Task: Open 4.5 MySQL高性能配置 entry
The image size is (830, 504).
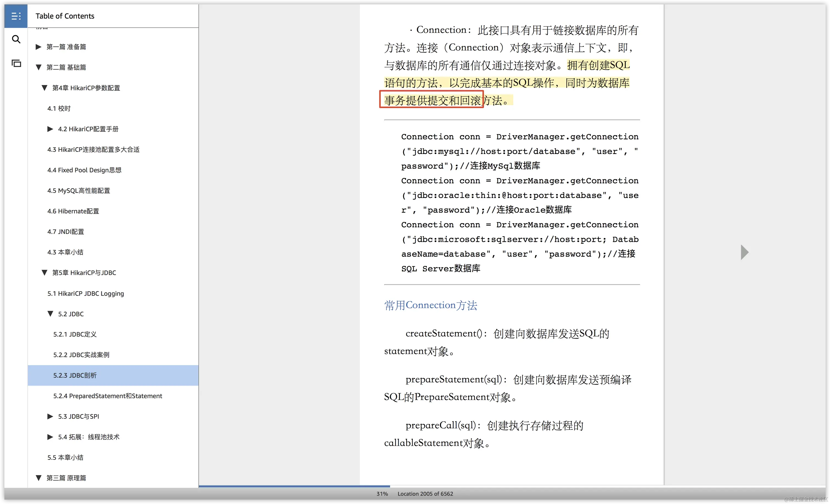Action: point(78,191)
